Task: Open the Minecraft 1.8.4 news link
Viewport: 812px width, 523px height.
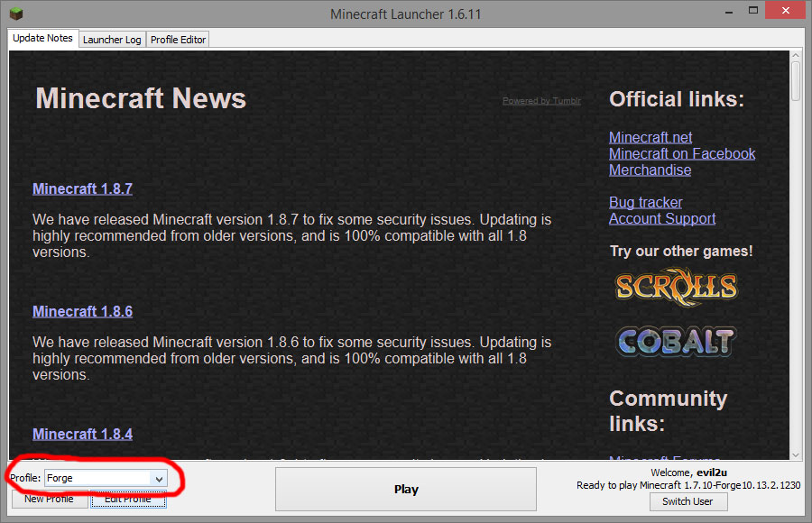Action: [x=82, y=435]
